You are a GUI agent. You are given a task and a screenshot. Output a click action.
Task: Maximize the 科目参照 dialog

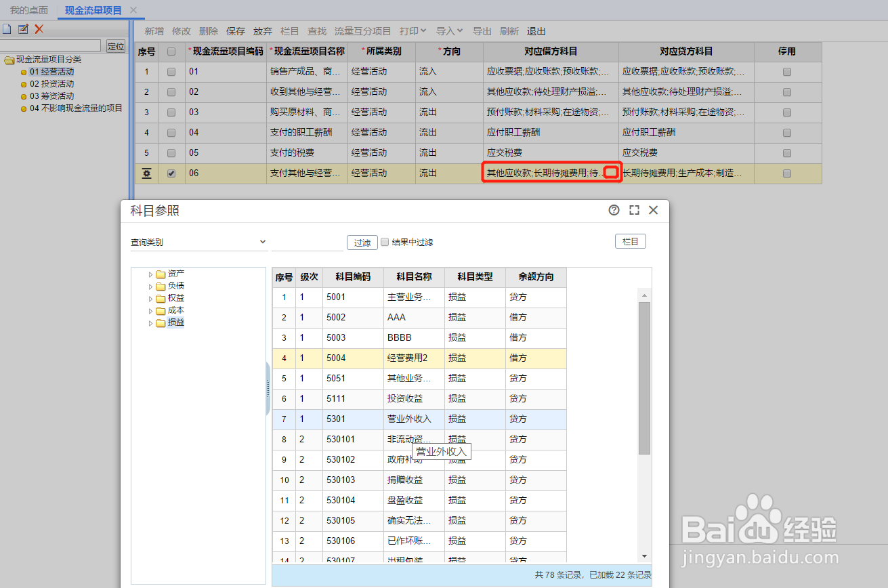pos(634,210)
